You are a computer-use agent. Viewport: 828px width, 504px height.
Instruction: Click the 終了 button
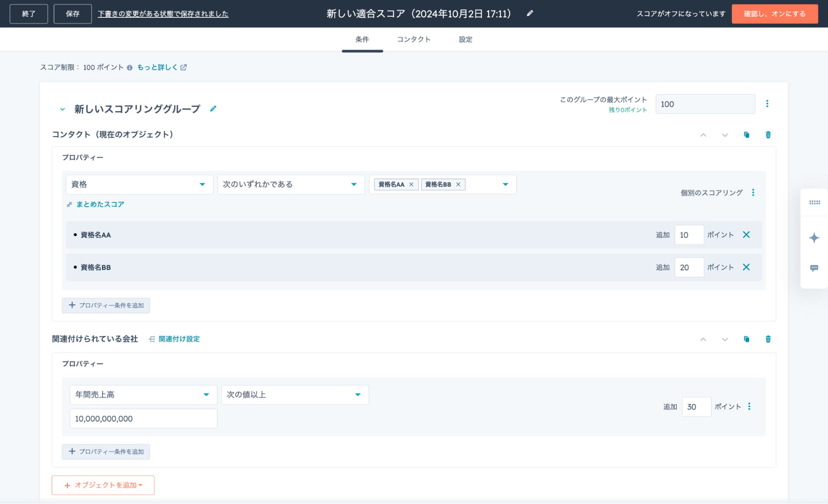(x=29, y=14)
